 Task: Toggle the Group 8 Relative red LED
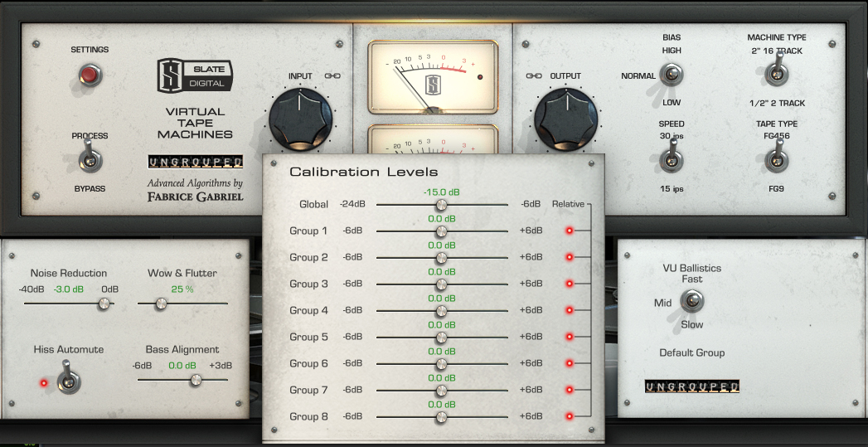pos(569,416)
